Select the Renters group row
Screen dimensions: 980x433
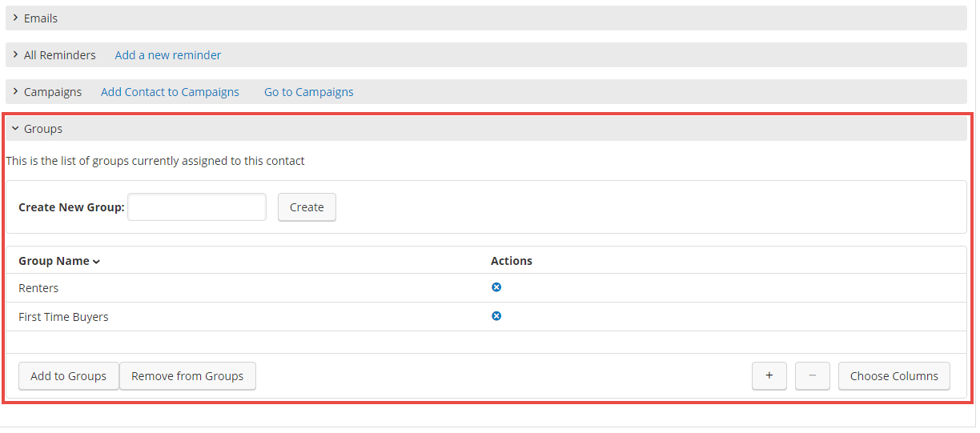point(486,288)
